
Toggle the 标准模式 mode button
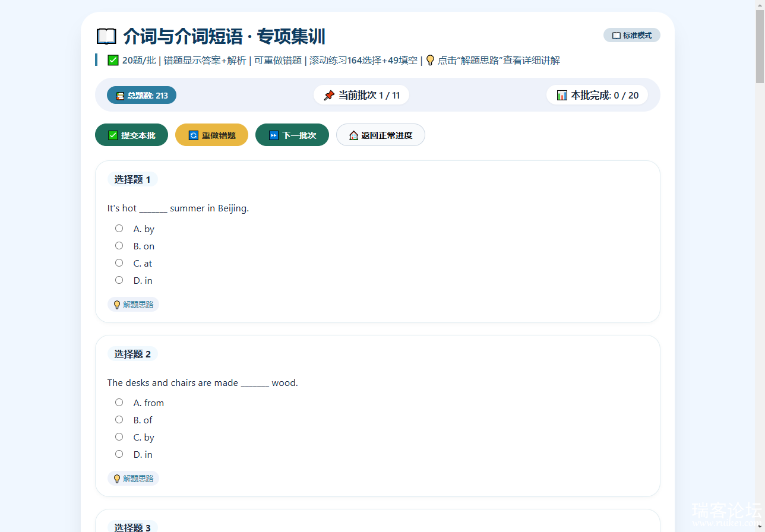(631, 35)
